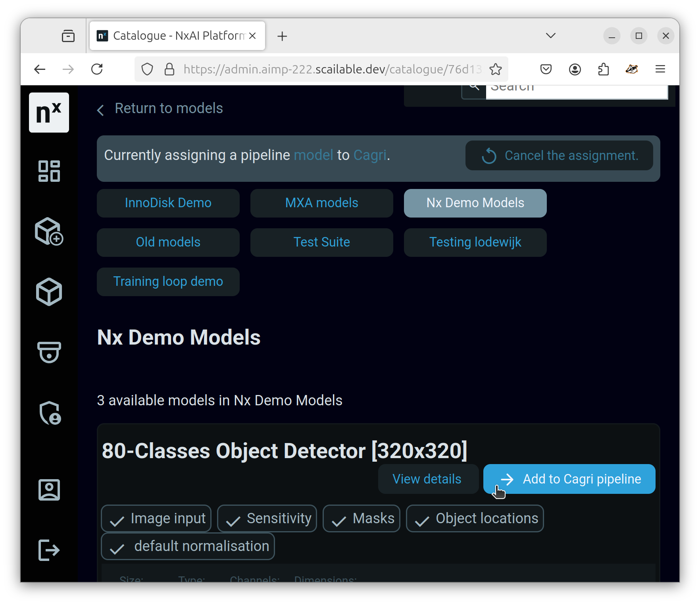Open the dome camera devices sidebar icon
Viewport: 700px width, 605px height.
tap(49, 352)
